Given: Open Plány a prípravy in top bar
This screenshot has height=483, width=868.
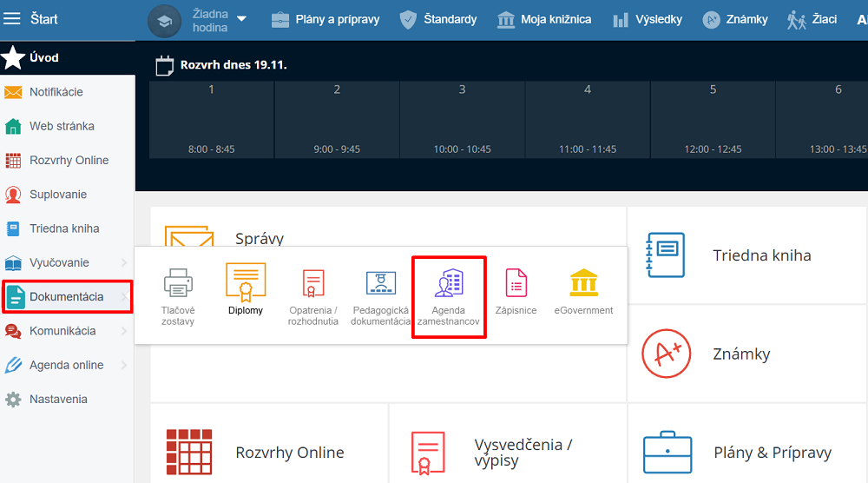Looking at the screenshot, I should 325,19.
